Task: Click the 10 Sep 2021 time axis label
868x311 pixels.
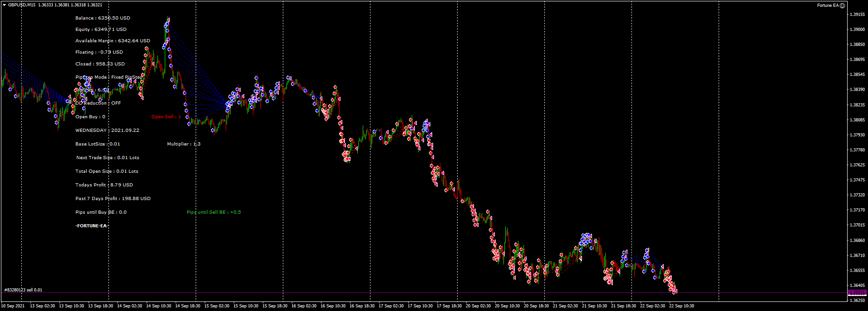Action: [x=13, y=306]
